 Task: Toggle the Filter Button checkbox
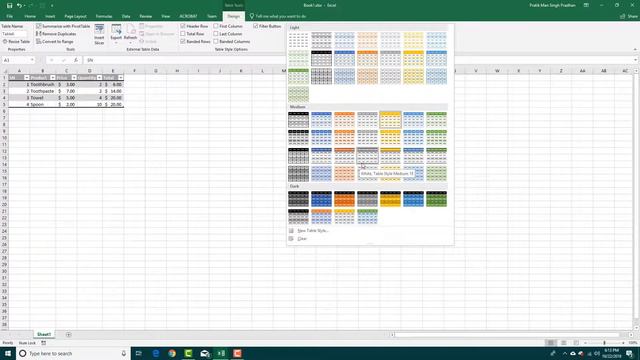(256, 26)
